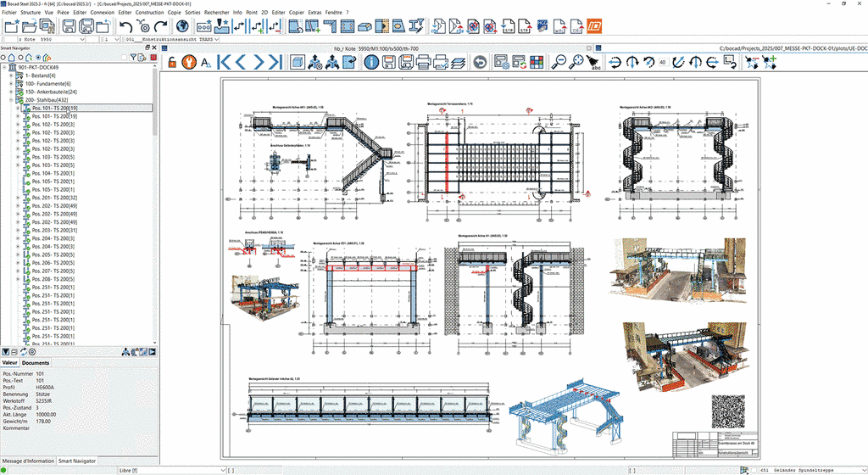Go to previous drawing arrow
The image size is (868, 475).
241,62
